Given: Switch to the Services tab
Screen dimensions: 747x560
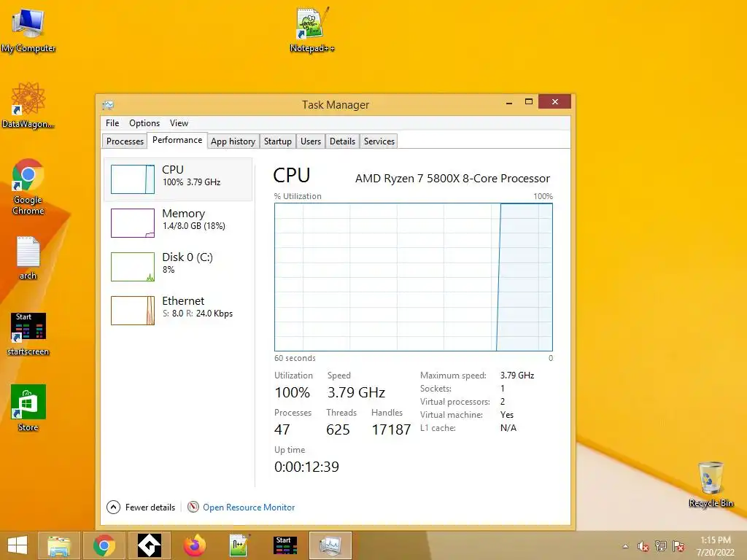Looking at the screenshot, I should (379, 141).
